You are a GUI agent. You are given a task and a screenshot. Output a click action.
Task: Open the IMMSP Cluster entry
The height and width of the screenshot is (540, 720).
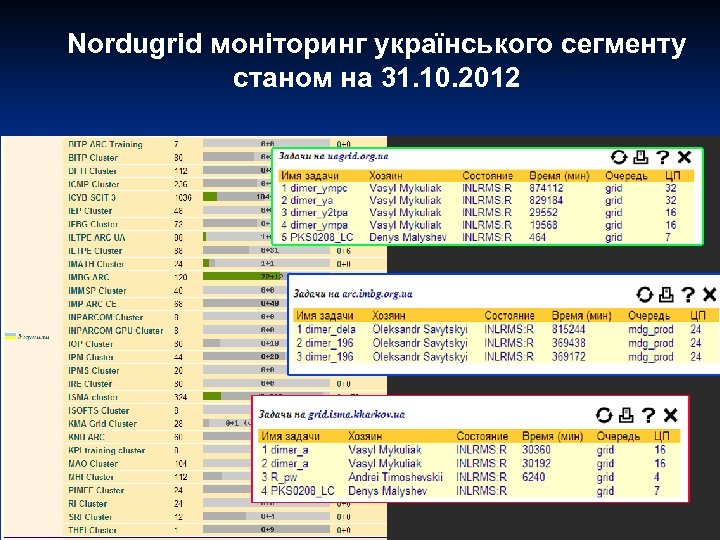pos(97,291)
